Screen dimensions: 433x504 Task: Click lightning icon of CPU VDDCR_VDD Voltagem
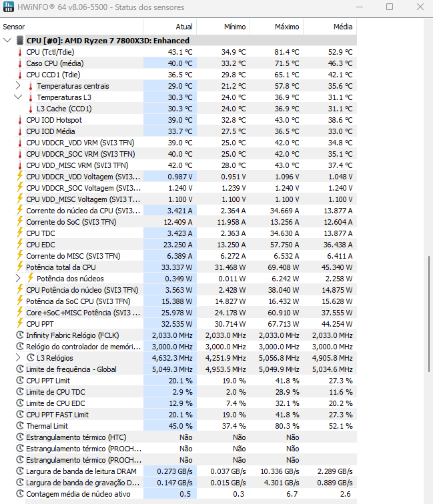tap(20, 176)
